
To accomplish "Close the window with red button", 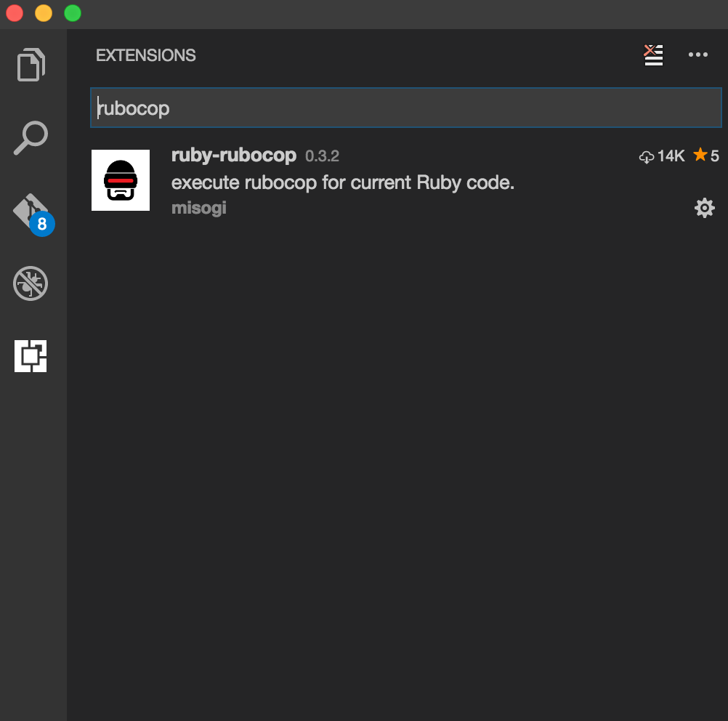I will (15, 13).
